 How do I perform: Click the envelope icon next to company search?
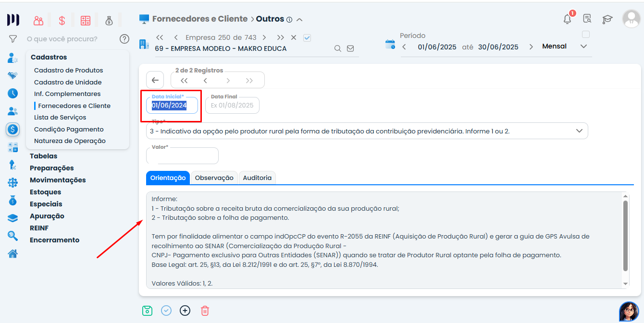[350, 48]
